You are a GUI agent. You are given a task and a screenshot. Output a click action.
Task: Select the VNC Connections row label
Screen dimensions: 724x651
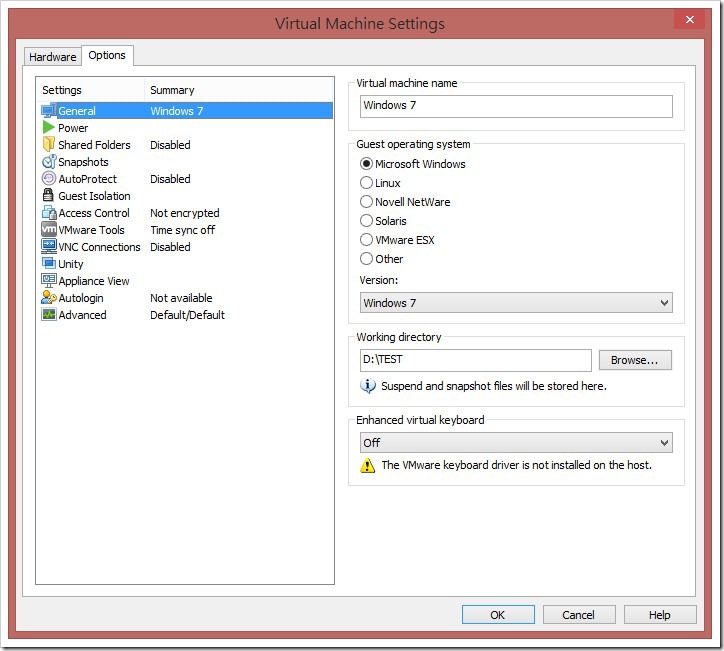(x=99, y=247)
